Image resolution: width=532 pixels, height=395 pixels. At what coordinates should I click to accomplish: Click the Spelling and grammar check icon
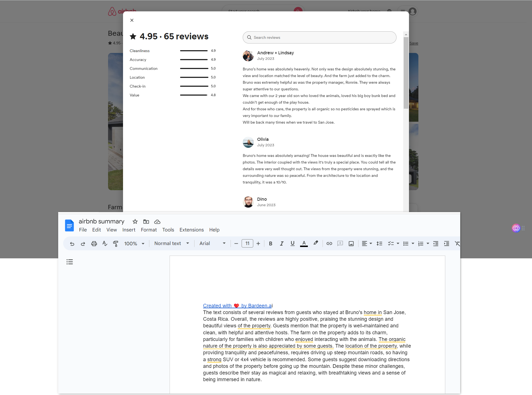[x=105, y=244]
